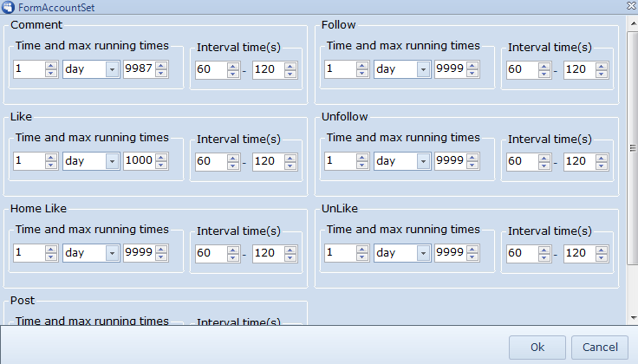
Task: Click the Like max running times field
Action: point(138,161)
